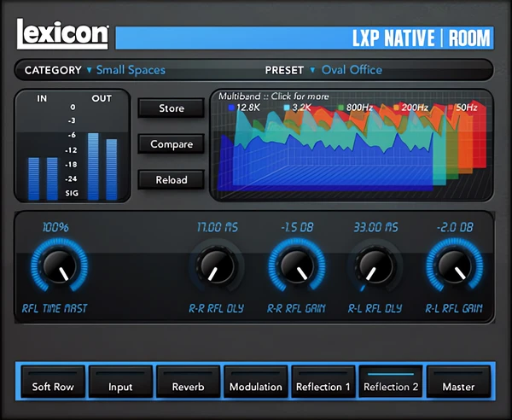The height and width of the screenshot is (420, 512).
Task: Click the OUT level meter
Action: (x=102, y=166)
